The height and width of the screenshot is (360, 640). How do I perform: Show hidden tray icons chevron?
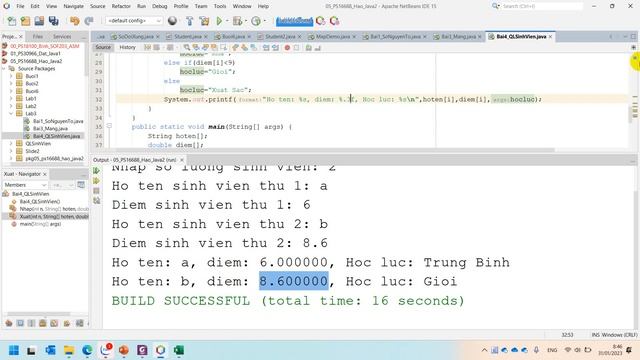coord(484,350)
